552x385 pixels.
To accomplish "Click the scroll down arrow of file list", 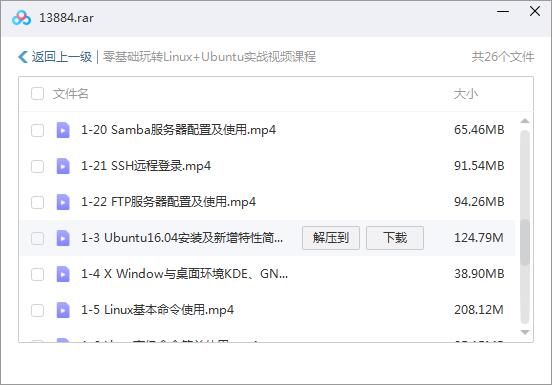I will point(525,332).
